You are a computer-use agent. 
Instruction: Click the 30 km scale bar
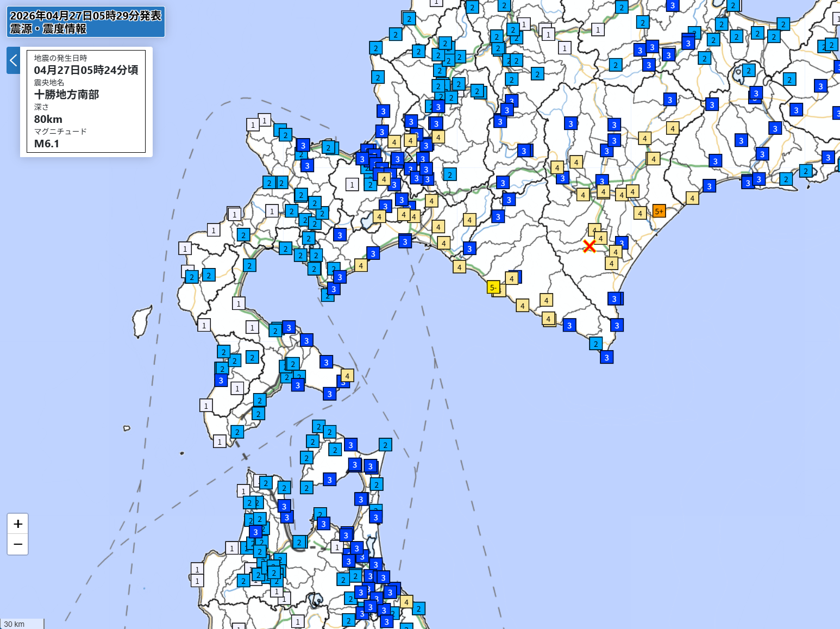pos(22,624)
